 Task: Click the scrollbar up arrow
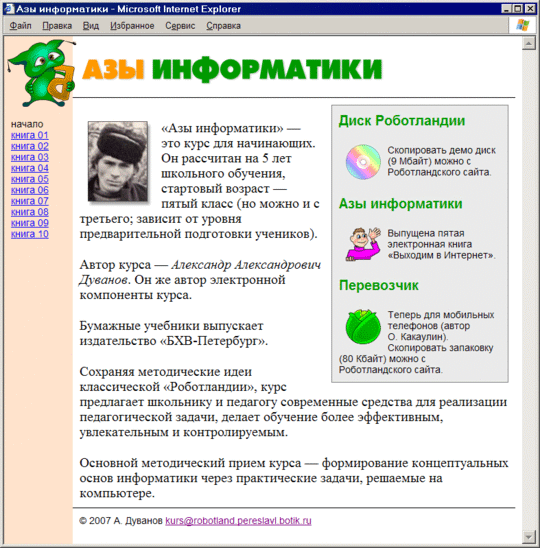pos(528,43)
